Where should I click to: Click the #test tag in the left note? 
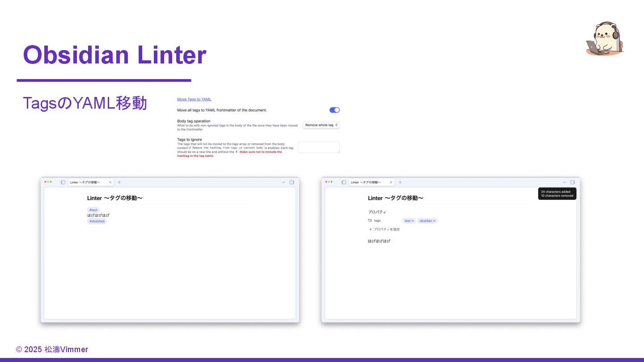coord(93,210)
